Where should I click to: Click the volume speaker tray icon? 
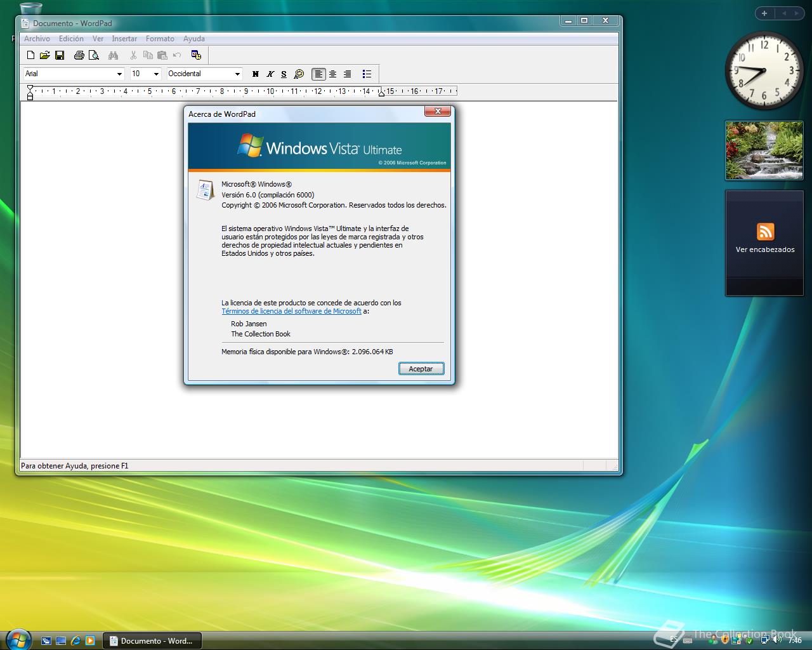[776, 640]
